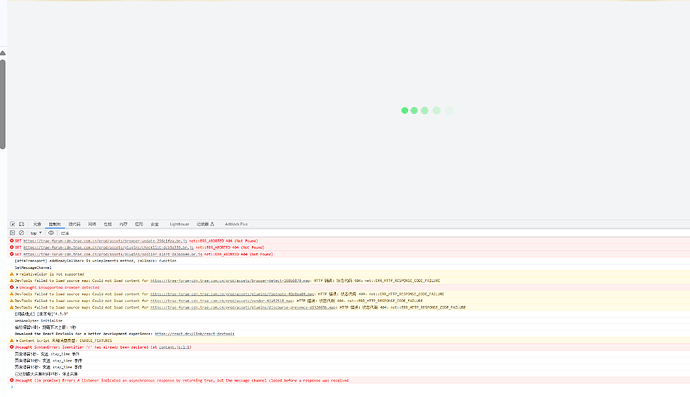Click the page's left vertical scrollbar thumb
Image resolution: width=690 pixels, height=397 pixels.
coord(3,104)
